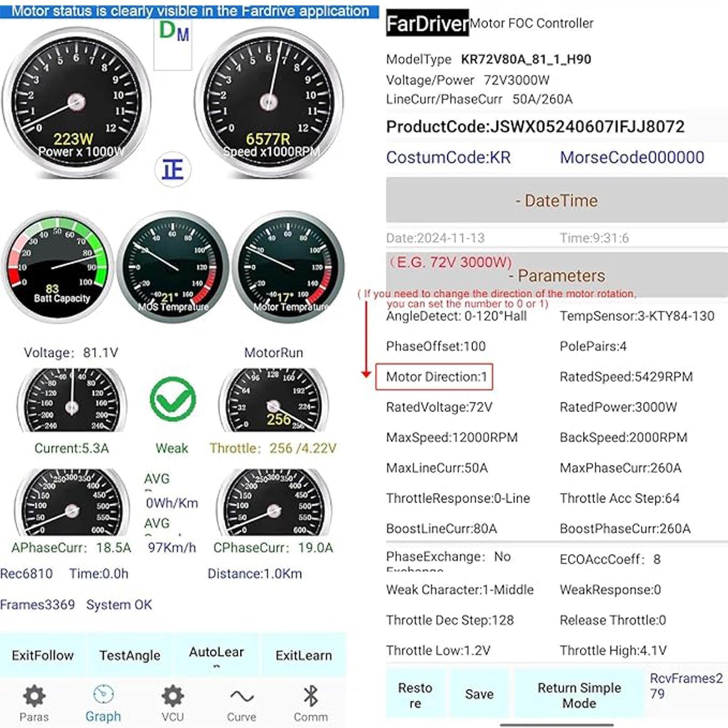Tap the blue 正 direction indicator

tap(173, 169)
